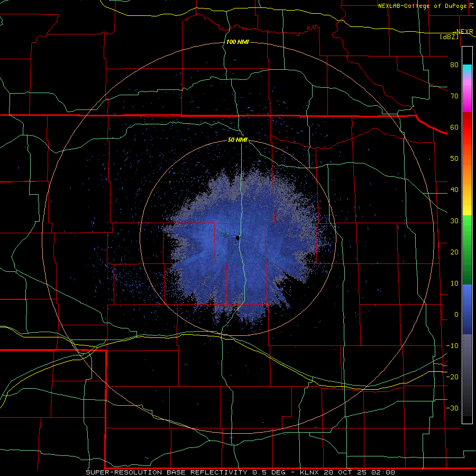Click the -30 value on the color scale
This screenshot has height=476, width=476.
tap(452, 408)
